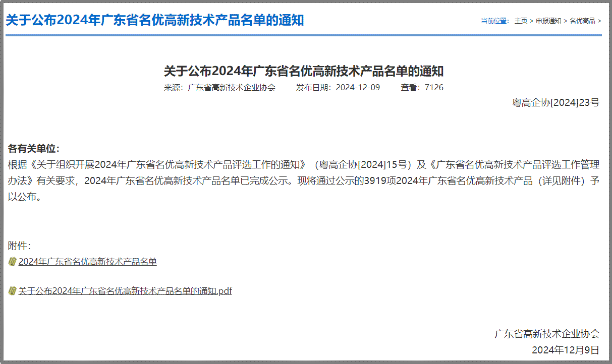The image size is (612, 364).
Task: Click the view count 7126
Action: click(x=434, y=87)
